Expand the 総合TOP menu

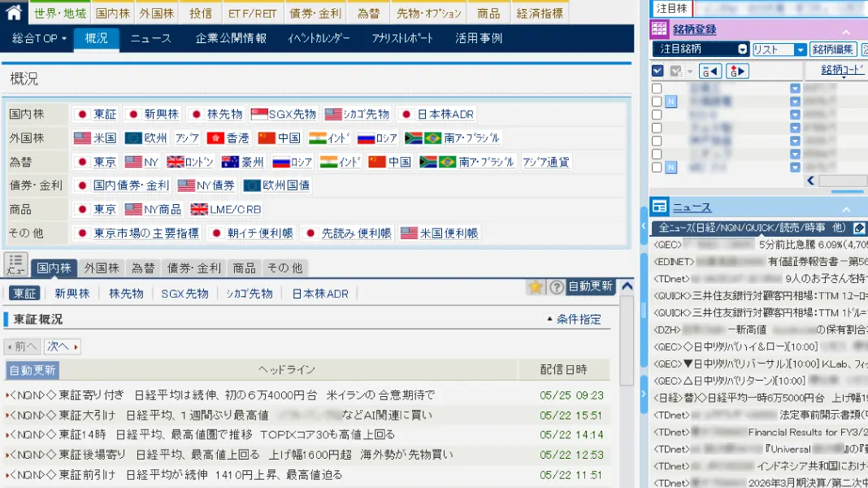[x=39, y=38]
